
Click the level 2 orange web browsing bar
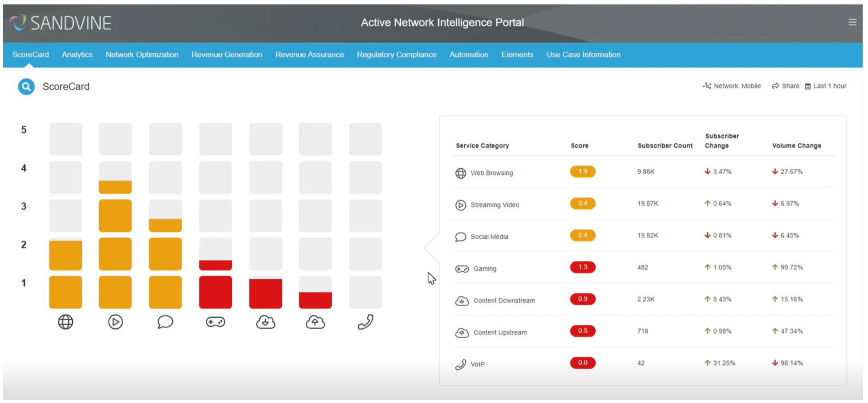[x=65, y=255]
